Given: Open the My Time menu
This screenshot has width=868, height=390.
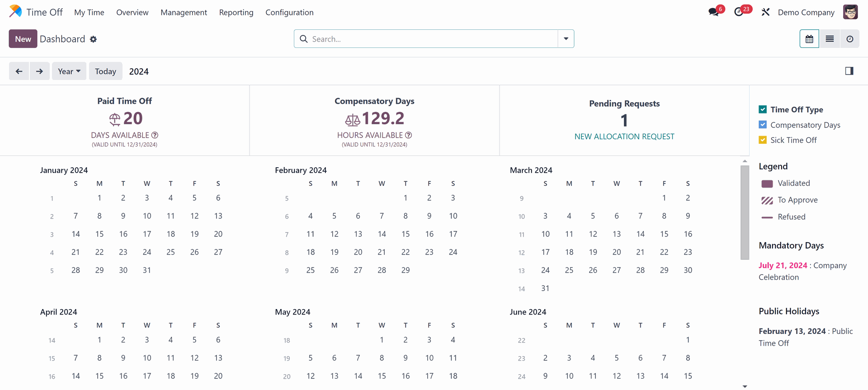Looking at the screenshot, I should tap(89, 12).
